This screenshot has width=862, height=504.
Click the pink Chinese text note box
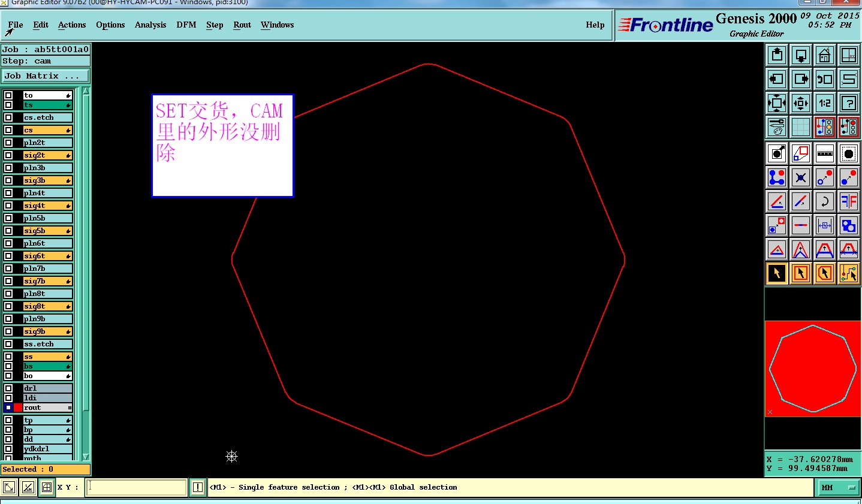pos(222,146)
